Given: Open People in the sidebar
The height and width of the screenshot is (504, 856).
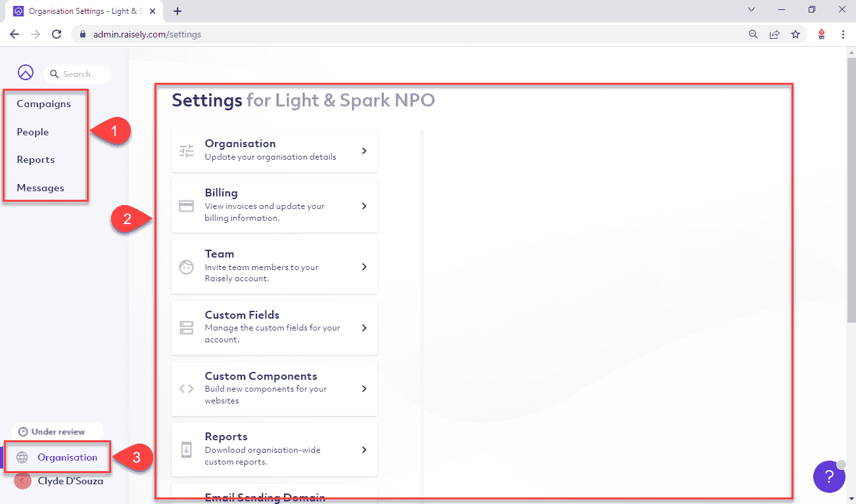Looking at the screenshot, I should pos(33,132).
